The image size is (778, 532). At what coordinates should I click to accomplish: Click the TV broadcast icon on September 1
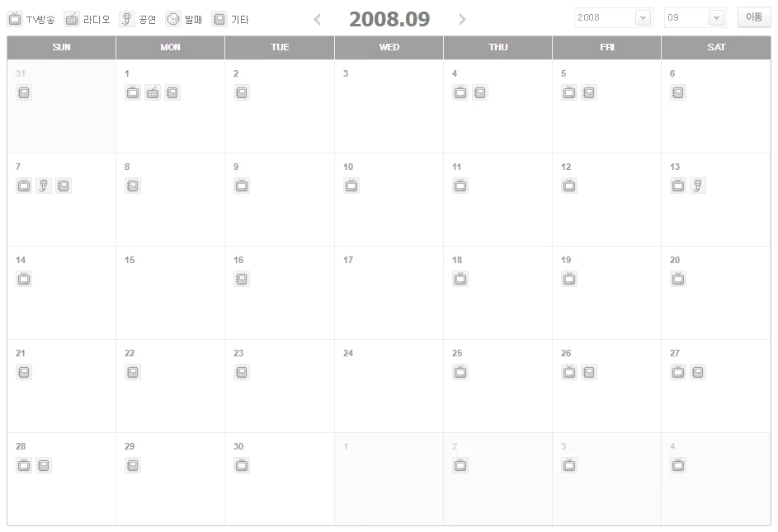tap(133, 92)
